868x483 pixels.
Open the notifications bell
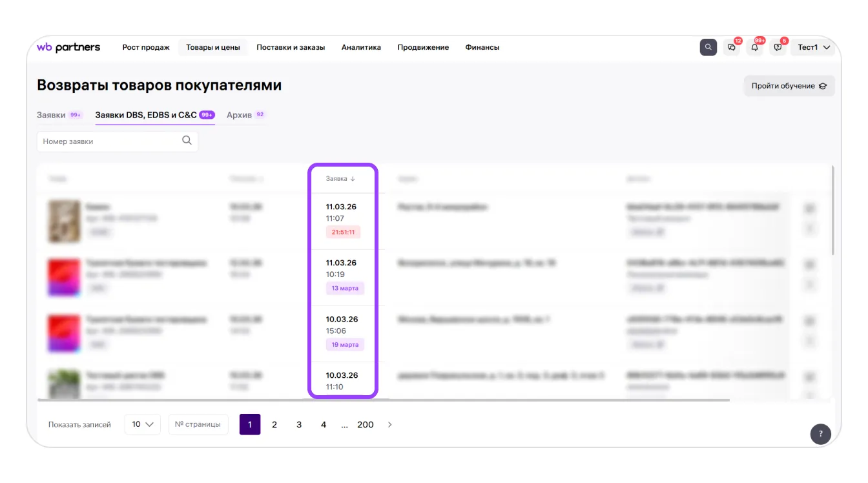tap(755, 47)
